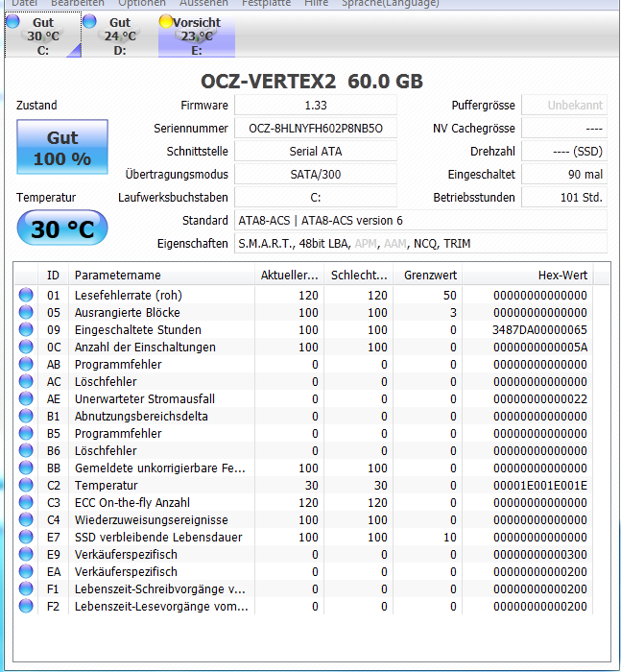Click hex value 00000000000022
The image size is (621, 672).
[540, 399]
